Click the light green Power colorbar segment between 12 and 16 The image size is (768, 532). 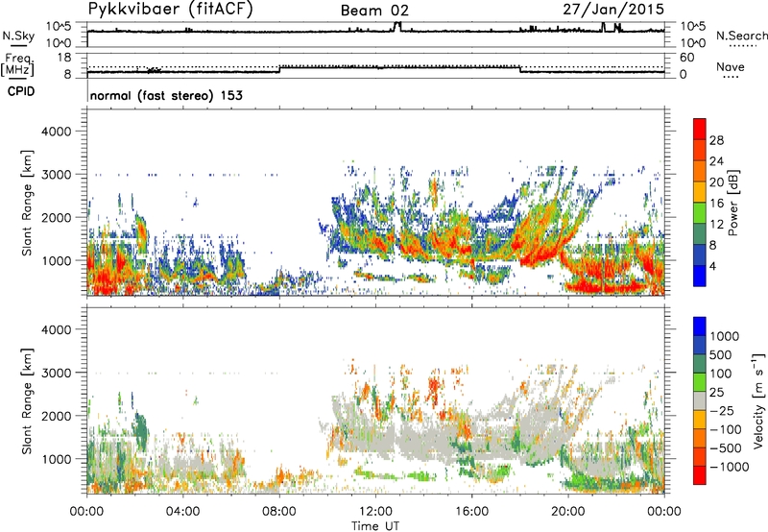(x=700, y=212)
